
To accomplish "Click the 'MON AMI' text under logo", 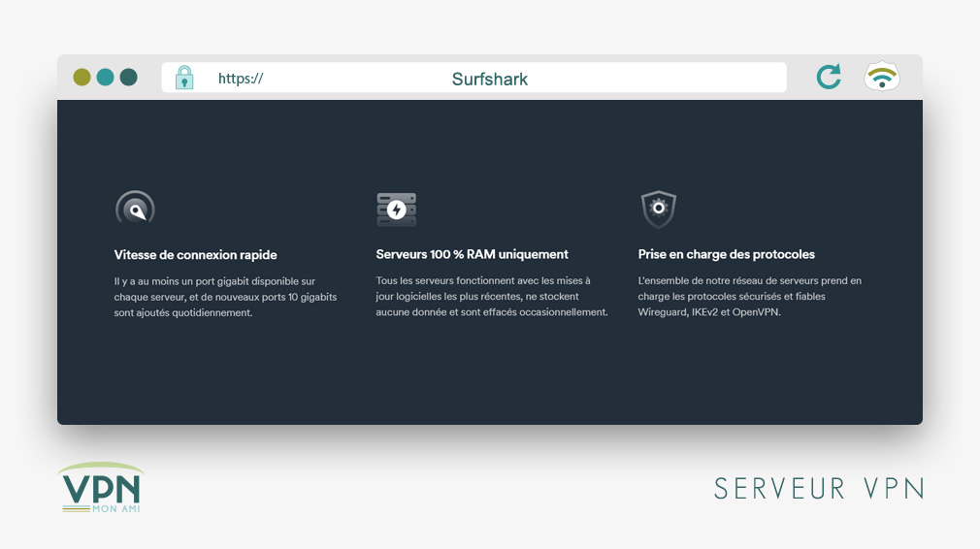I will click(115, 508).
